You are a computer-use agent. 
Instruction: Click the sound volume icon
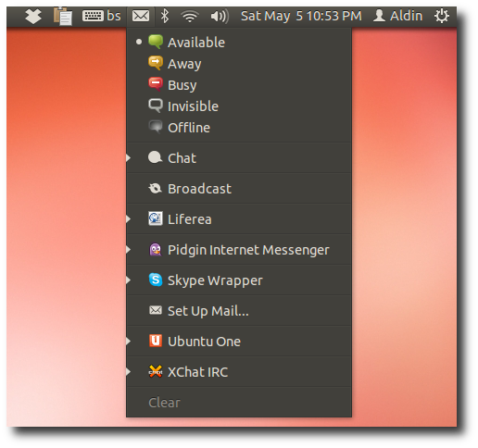coord(220,16)
